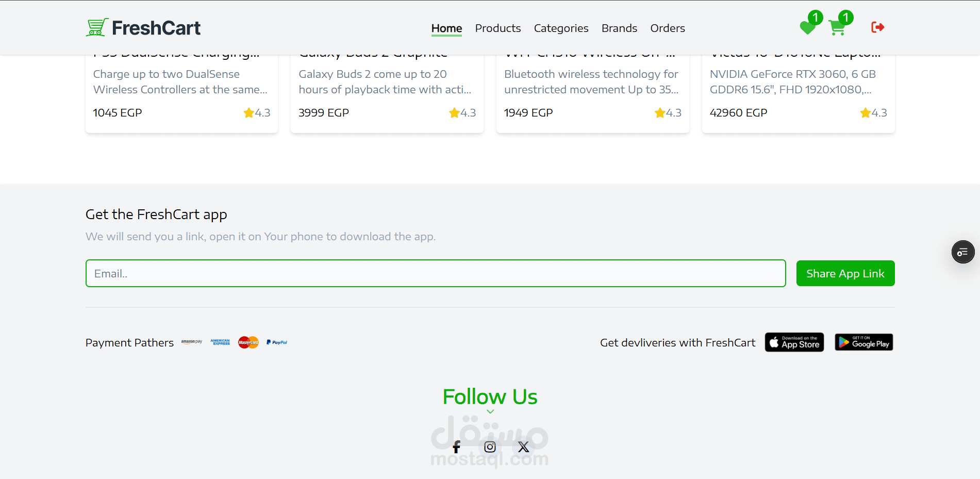Click the MasterCard payment logo
This screenshot has height=479, width=980.
click(x=248, y=342)
